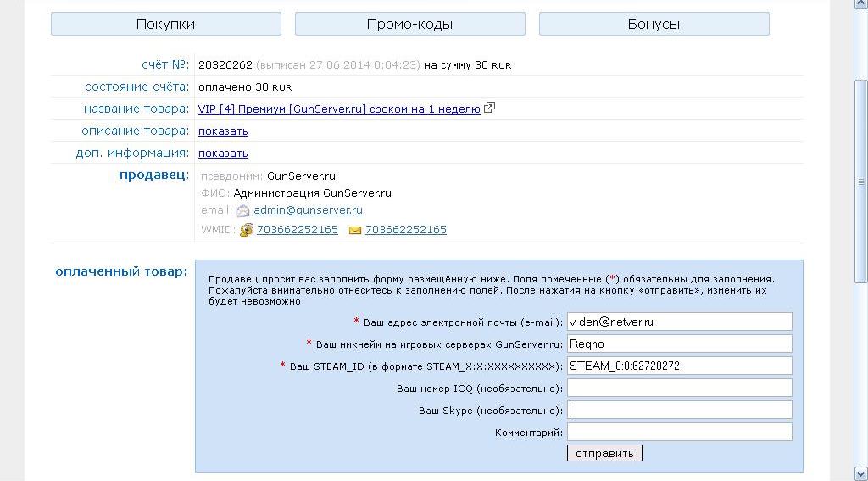Click the yellow mail icon next to WMID

(355, 230)
